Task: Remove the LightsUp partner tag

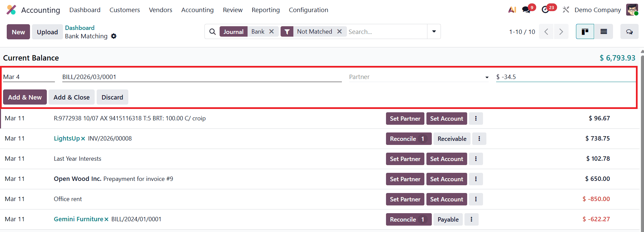Action: point(83,139)
